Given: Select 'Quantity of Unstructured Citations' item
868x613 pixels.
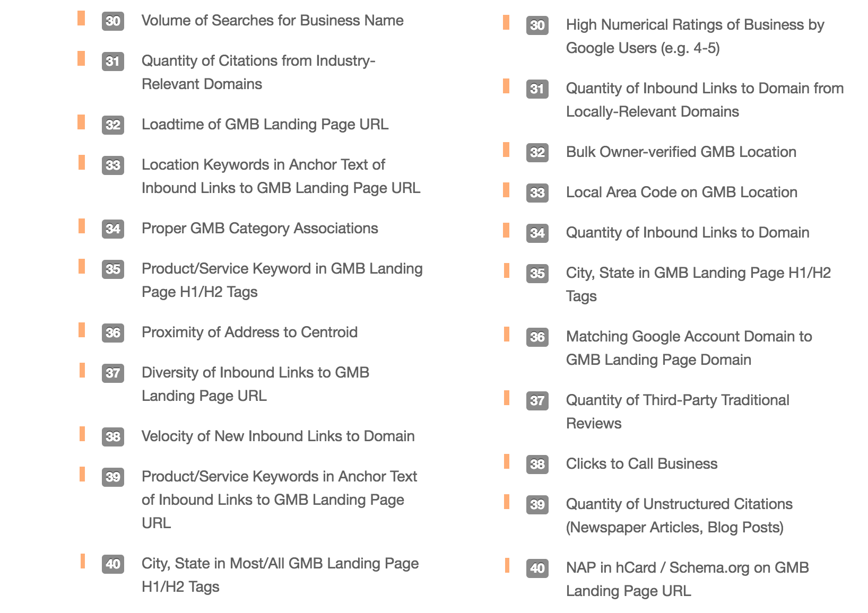Looking at the screenshot, I should 679,515.
